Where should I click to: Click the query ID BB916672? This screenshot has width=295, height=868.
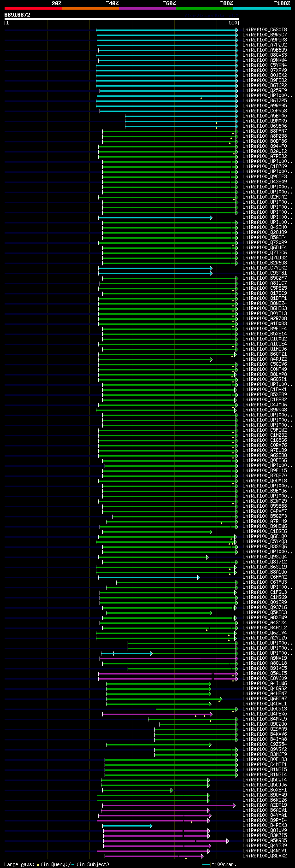18,15
